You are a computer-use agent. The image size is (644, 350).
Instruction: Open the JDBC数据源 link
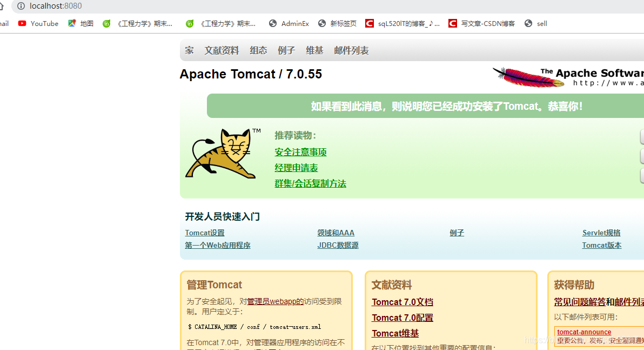coord(338,245)
